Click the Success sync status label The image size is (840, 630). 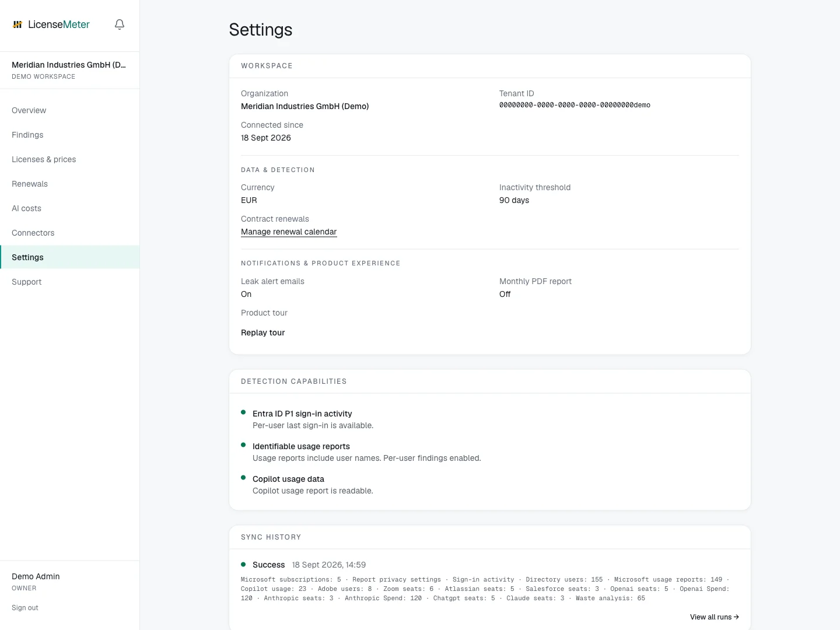click(x=269, y=565)
